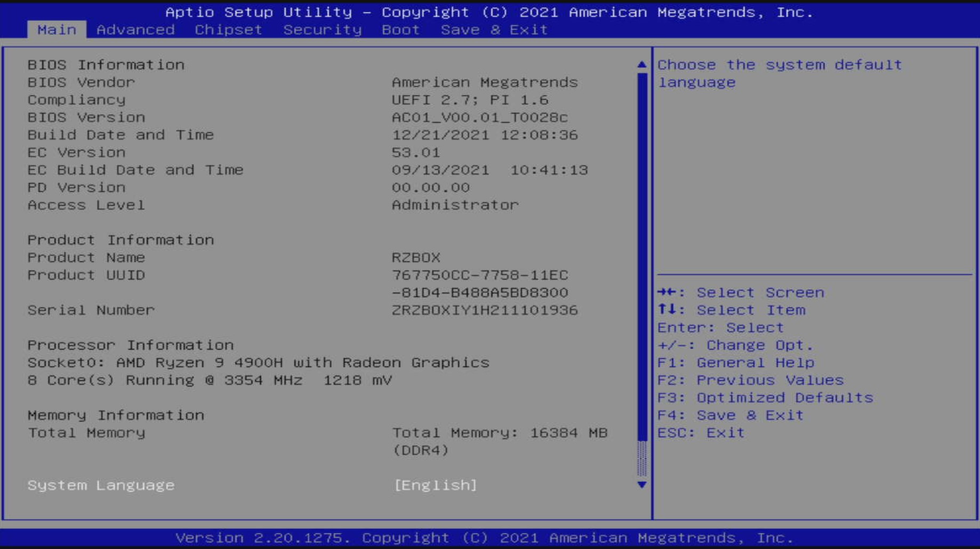Click the BIOS Vendor value American Megatrends
The image size is (980, 549).
[485, 82]
